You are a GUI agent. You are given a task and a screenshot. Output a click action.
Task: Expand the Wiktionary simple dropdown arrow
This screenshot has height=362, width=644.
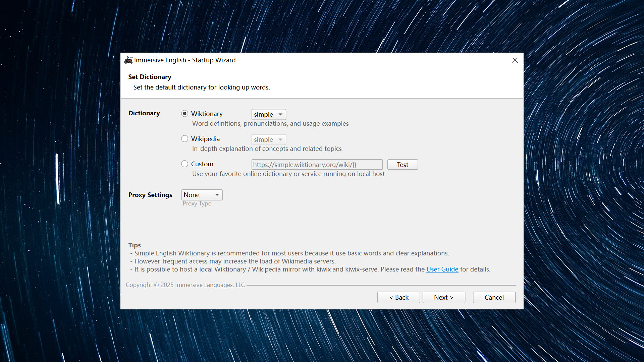tap(281, 114)
